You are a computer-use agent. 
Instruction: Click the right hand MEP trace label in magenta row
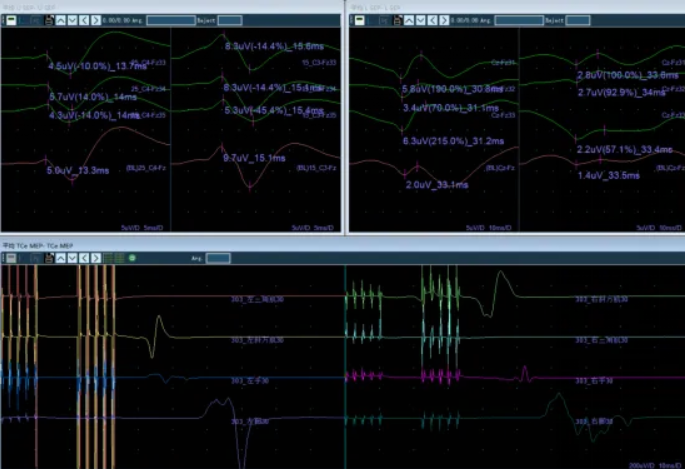(594, 381)
